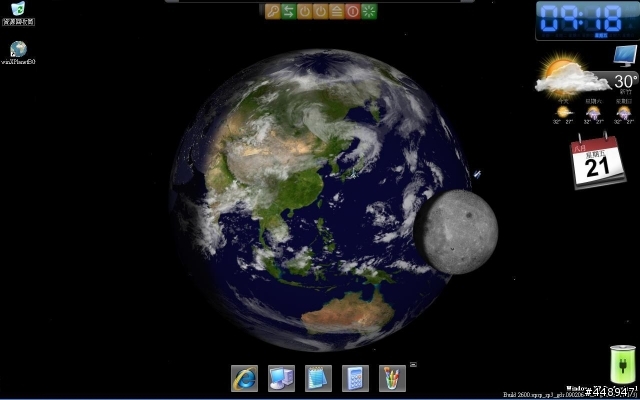Select the 星期六 forecast icon
Image resolution: width=640 pixels, height=400 pixels.
tap(593, 111)
